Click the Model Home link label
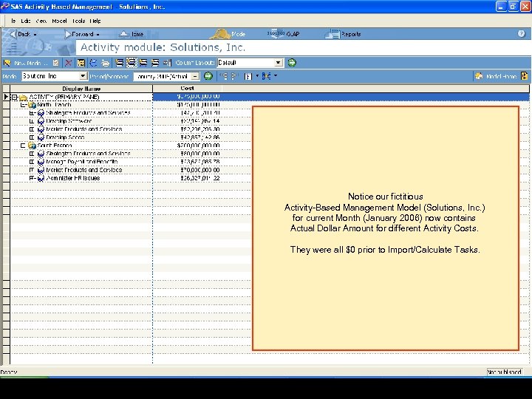The image size is (532, 399). tap(501, 76)
